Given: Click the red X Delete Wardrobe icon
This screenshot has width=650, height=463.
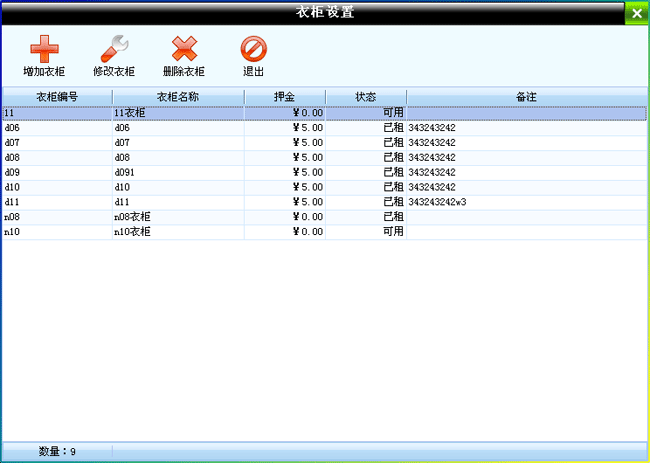Looking at the screenshot, I should click(x=184, y=50).
